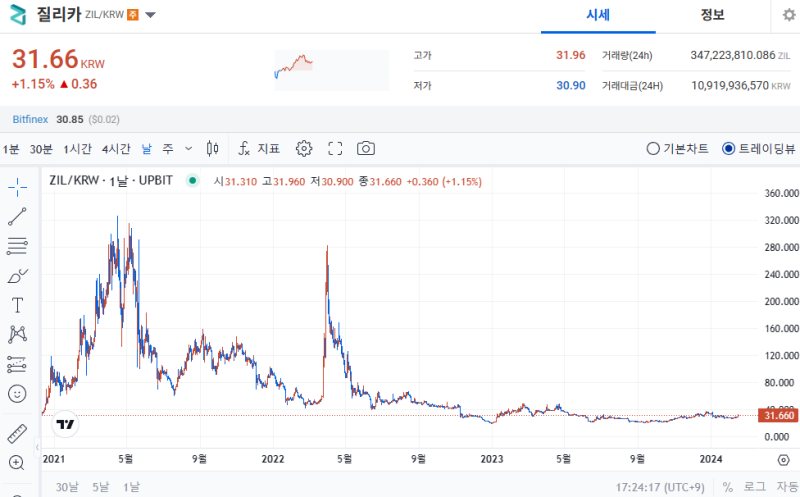Open chart settings gear in toolbar

point(304,148)
